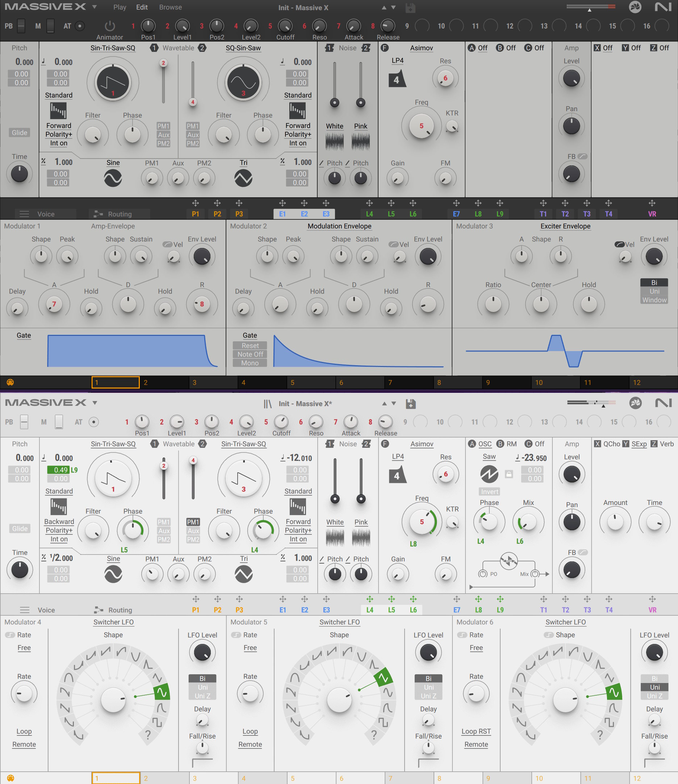Select the random '?' LFO shape in Modulator 4

148,735
